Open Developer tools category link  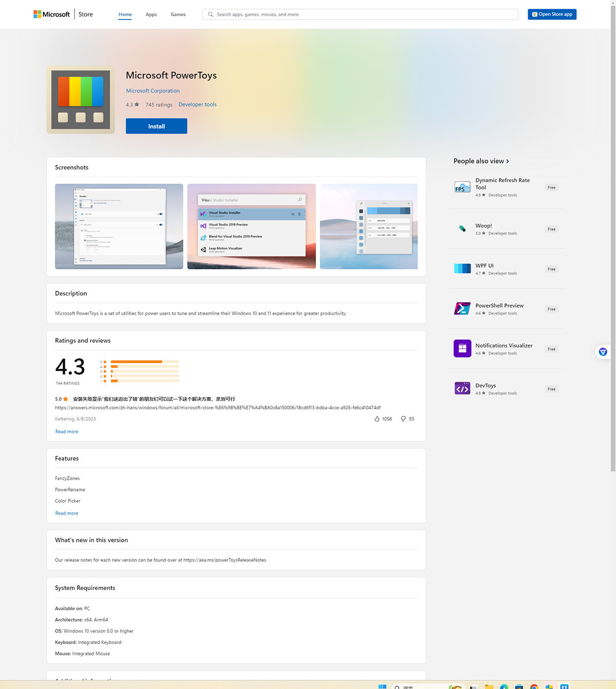198,104
